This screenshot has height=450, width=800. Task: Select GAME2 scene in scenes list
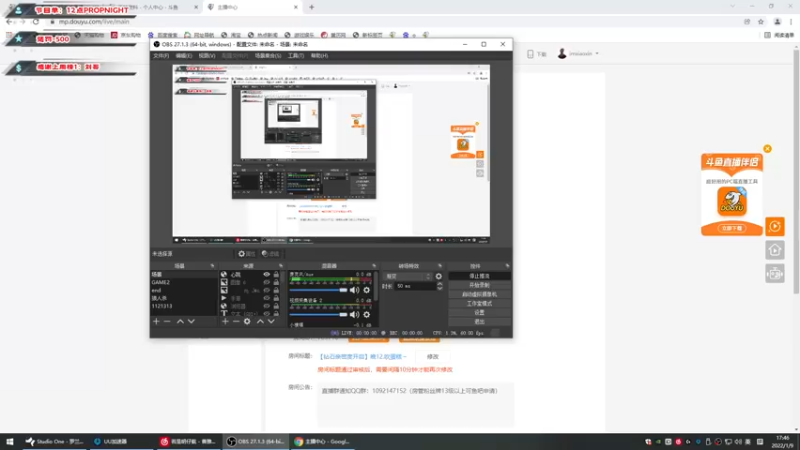click(184, 282)
